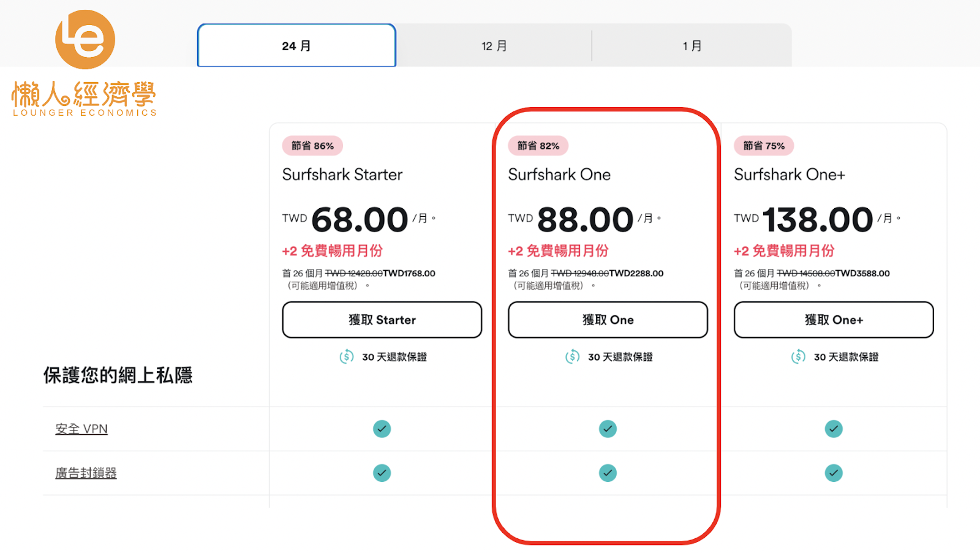Click the Surfshark One plan title
980x553 pixels.
(x=559, y=175)
